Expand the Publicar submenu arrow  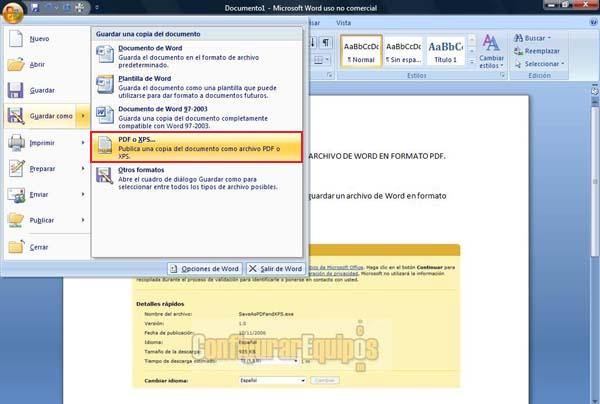pyautogui.click(x=83, y=220)
